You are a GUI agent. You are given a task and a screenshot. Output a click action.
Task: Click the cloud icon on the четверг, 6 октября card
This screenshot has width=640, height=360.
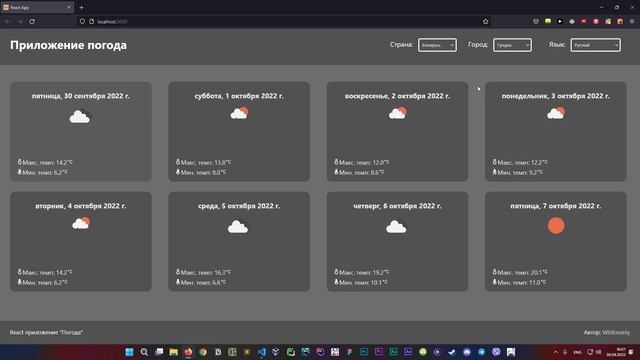click(396, 227)
